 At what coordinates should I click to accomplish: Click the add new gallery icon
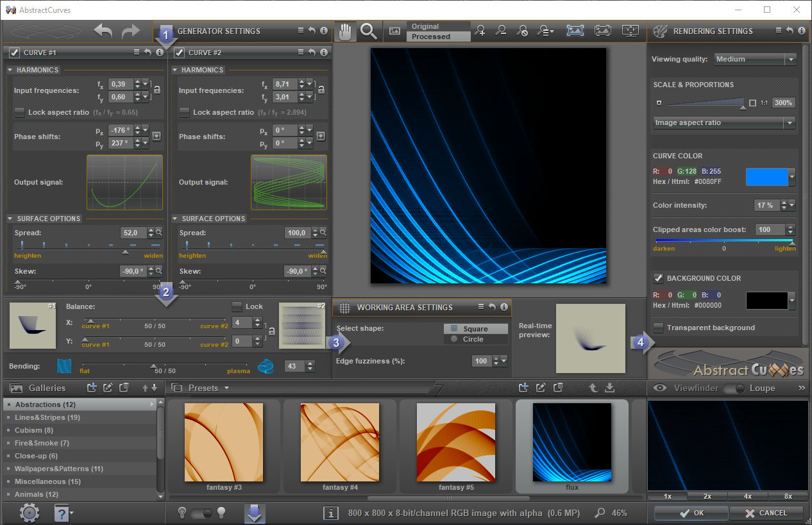92,387
